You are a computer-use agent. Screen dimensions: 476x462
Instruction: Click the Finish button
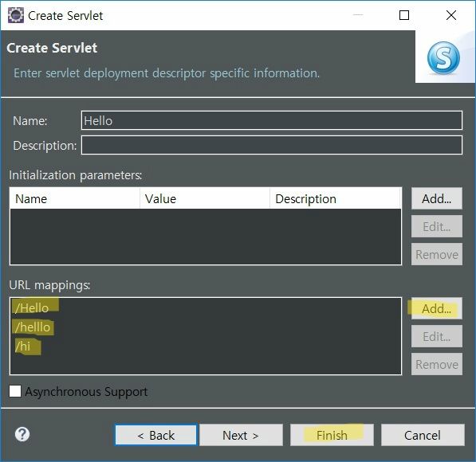(332, 435)
